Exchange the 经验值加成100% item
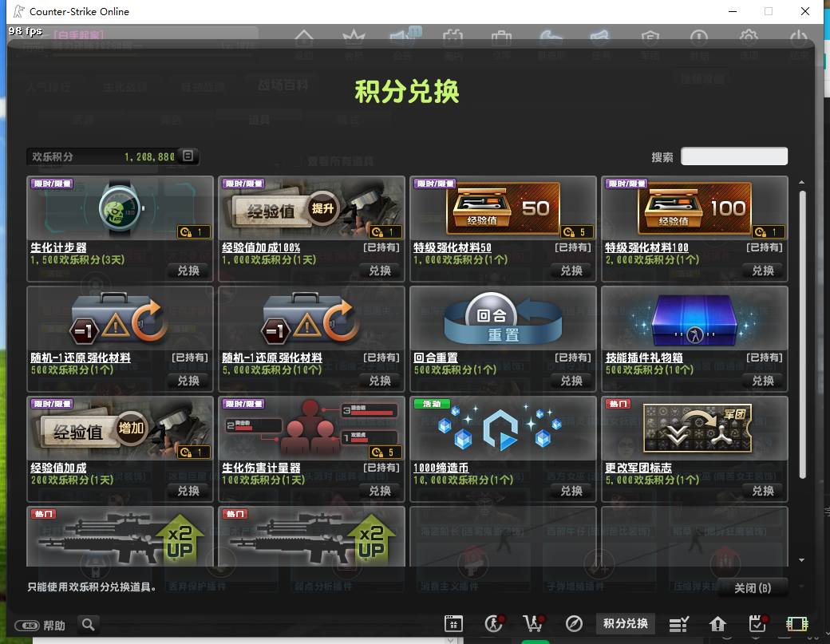The height and width of the screenshot is (644, 830). click(x=380, y=271)
